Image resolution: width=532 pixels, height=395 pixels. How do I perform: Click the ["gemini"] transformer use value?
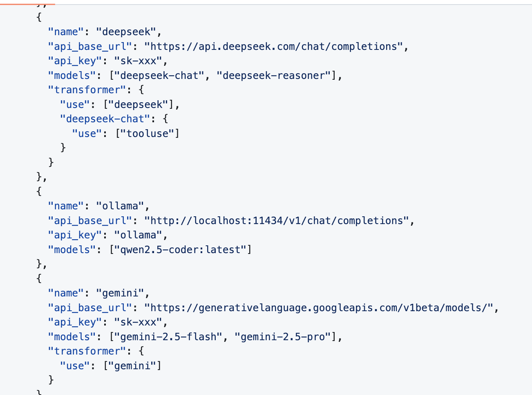click(132, 366)
